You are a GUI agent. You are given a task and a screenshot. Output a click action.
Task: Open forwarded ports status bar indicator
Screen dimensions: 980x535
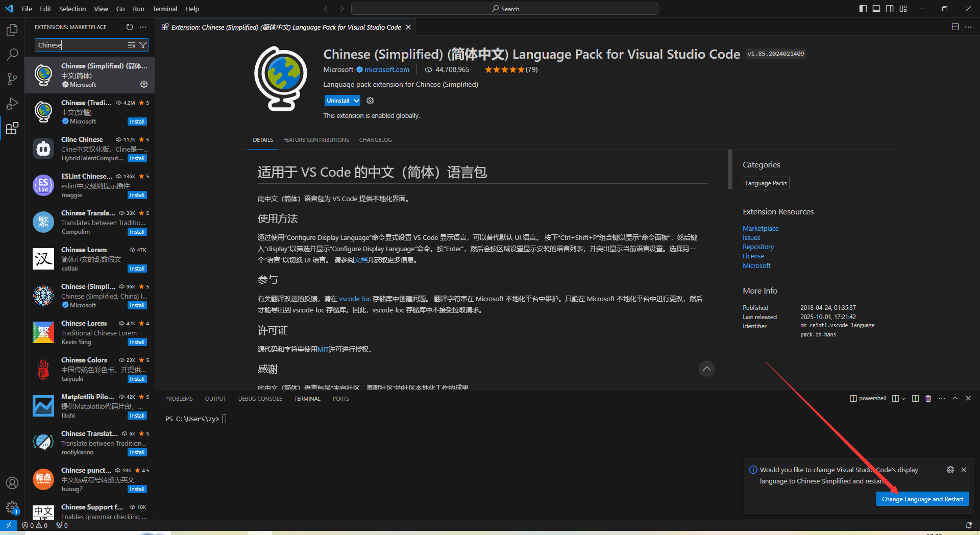click(62, 525)
